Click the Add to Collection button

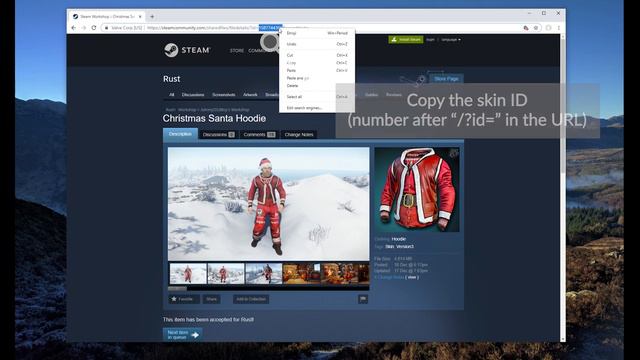pyautogui.click(x=251, y=299)
